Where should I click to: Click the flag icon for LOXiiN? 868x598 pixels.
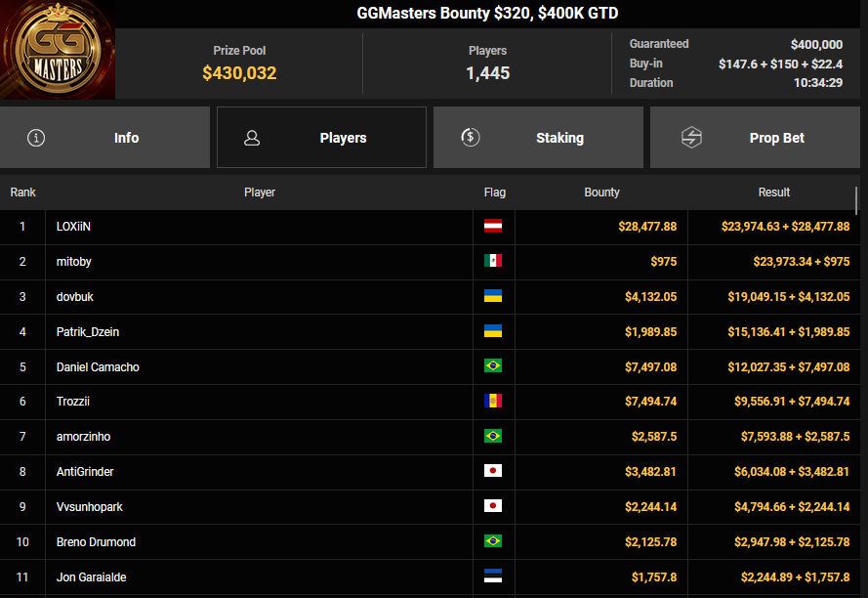(493, 227)
